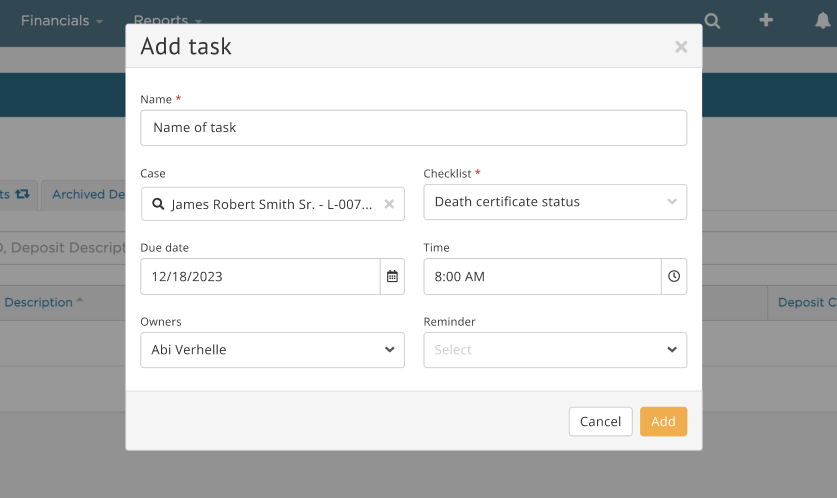This screenshot has width=837, height=498.
Task: Clear the selected case with the X icon
Action: 390,204
